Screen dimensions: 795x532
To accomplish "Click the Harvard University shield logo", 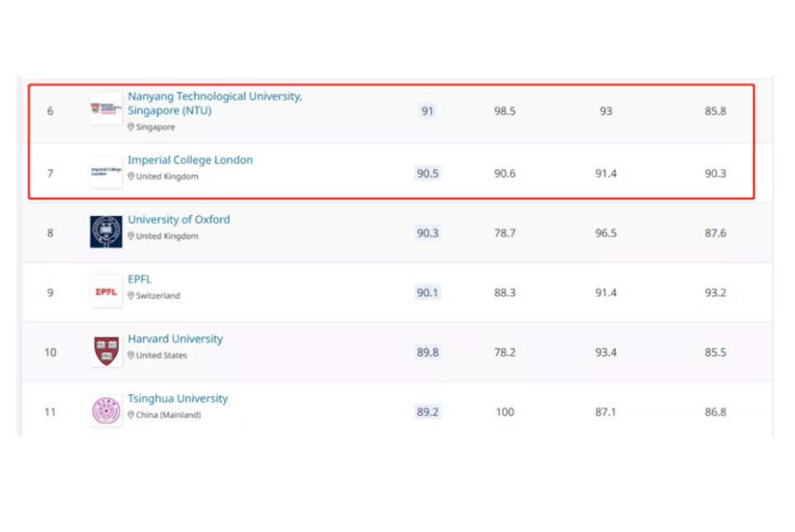I will coord(106,351).
